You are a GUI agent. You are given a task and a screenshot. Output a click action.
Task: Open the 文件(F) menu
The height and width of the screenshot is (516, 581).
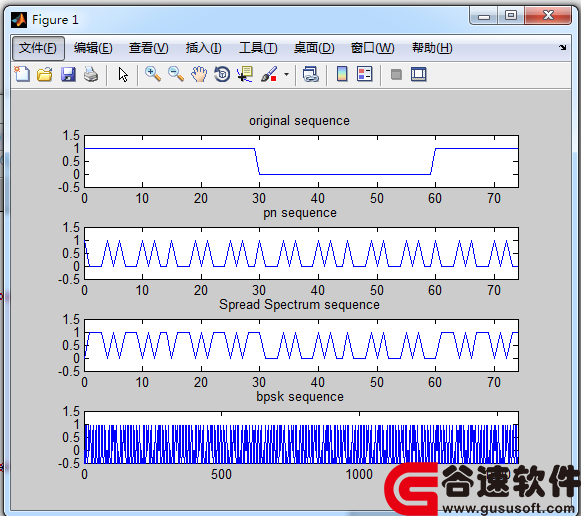38,48
